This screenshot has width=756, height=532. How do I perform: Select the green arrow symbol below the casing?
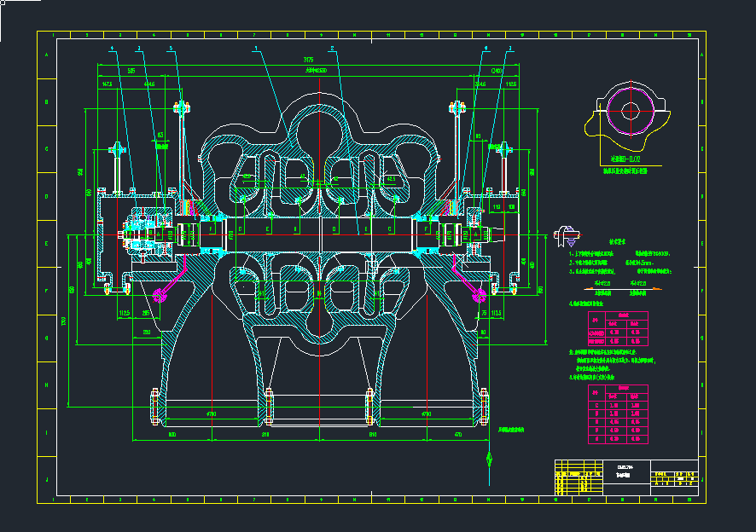489,456
